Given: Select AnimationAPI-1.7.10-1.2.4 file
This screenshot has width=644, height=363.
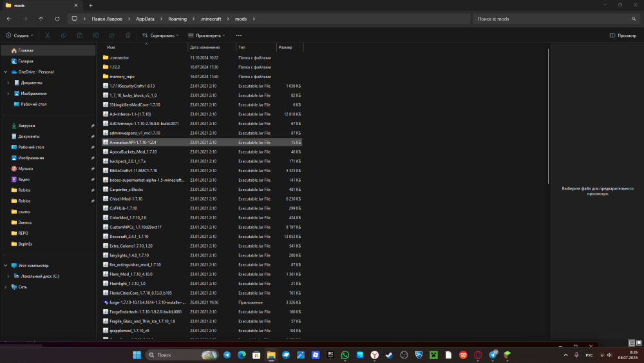Looking at the screenshot, I should coord(202,142).
